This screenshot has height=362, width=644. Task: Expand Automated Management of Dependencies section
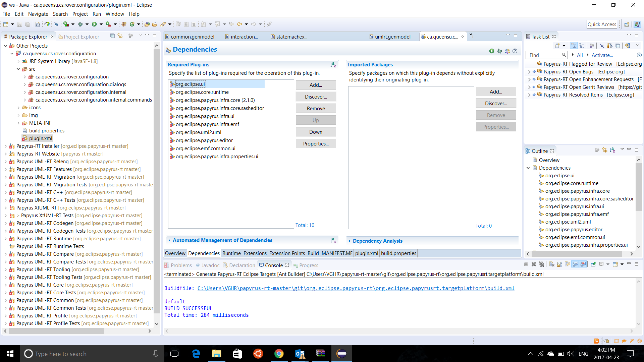click(222, 240)
